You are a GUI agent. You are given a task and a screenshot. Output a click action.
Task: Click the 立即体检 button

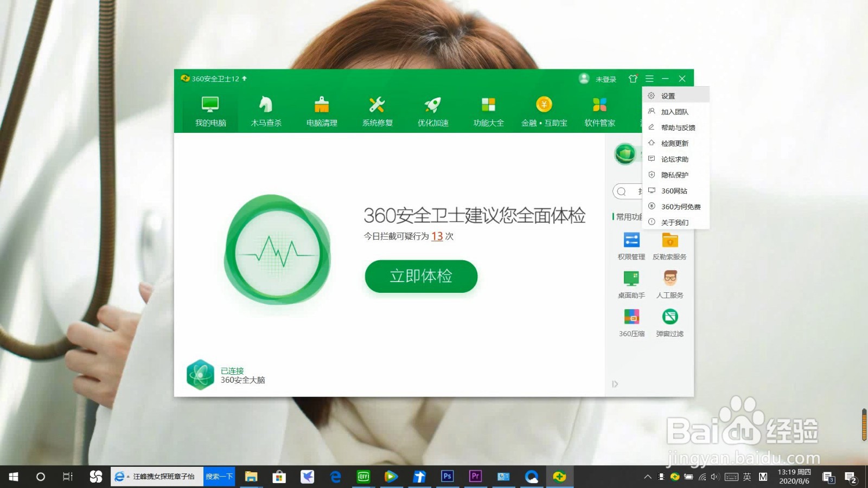(421, 276)
